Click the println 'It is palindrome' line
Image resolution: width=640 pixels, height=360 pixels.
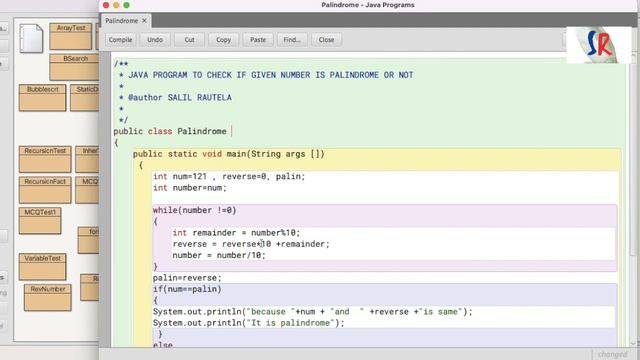click(249, 323)
